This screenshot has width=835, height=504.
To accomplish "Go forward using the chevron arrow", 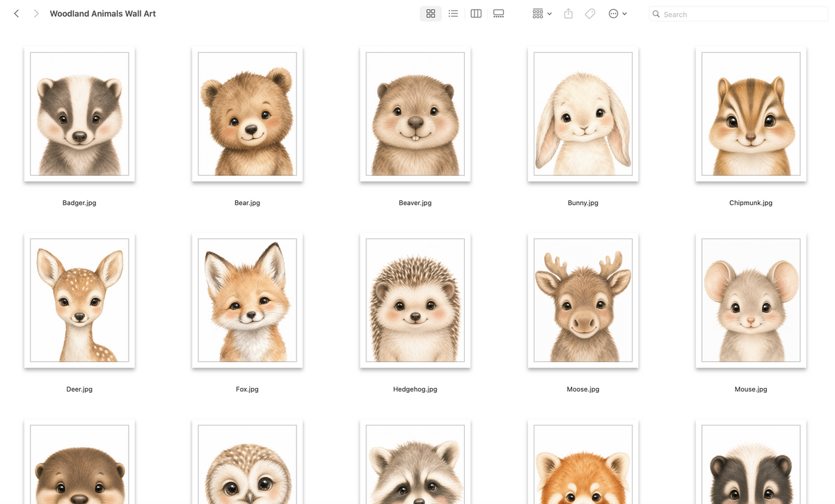I will click(36, 14).
